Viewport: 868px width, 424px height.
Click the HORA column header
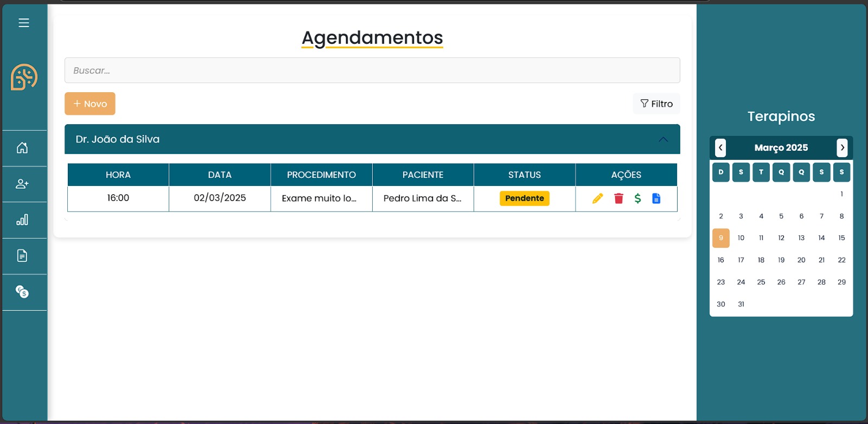tap(118, 175)
